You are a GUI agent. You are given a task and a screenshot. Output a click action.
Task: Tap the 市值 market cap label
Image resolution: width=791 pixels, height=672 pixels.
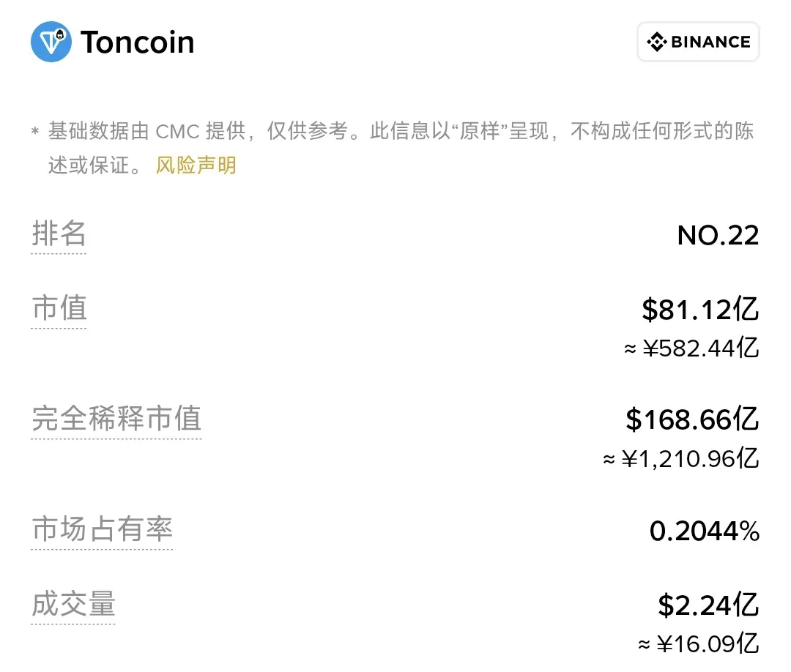[59, 308]
